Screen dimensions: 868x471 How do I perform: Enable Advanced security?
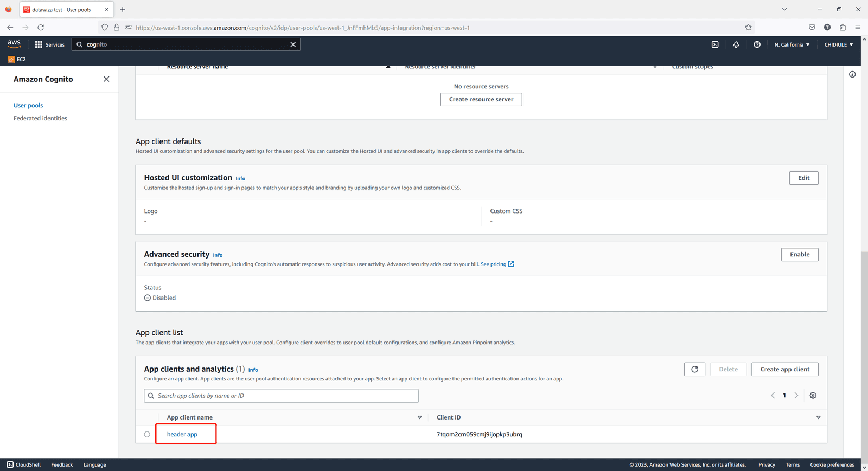pos(800,254)
